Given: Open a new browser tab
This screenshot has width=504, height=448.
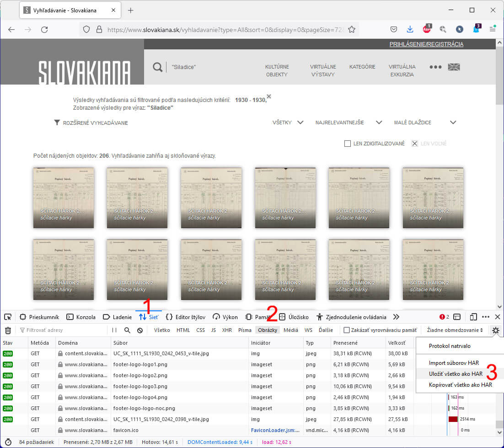Looking at the screenshot, I should (130, 10).
